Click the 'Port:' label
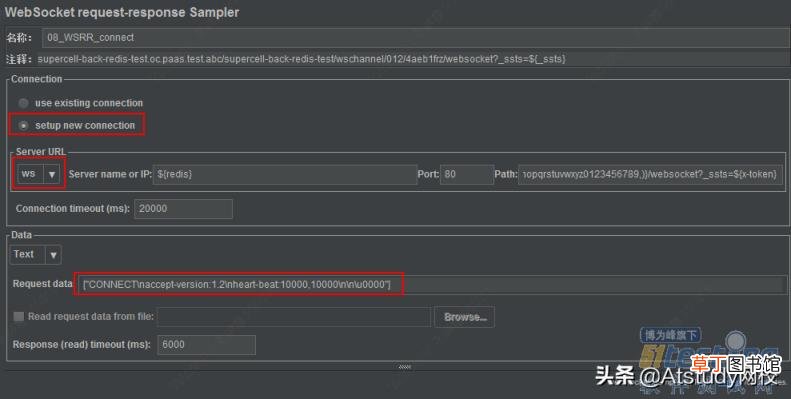 click(x=428, y=174)
